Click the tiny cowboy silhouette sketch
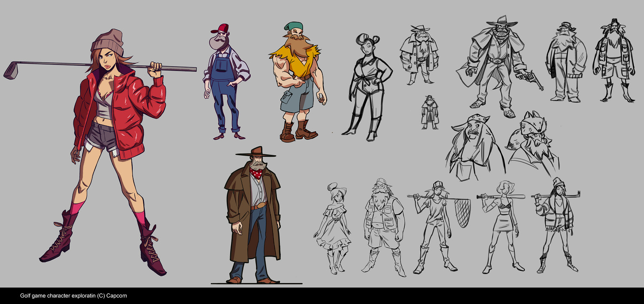This screenshot has width=644, height=304. [429, 113]
